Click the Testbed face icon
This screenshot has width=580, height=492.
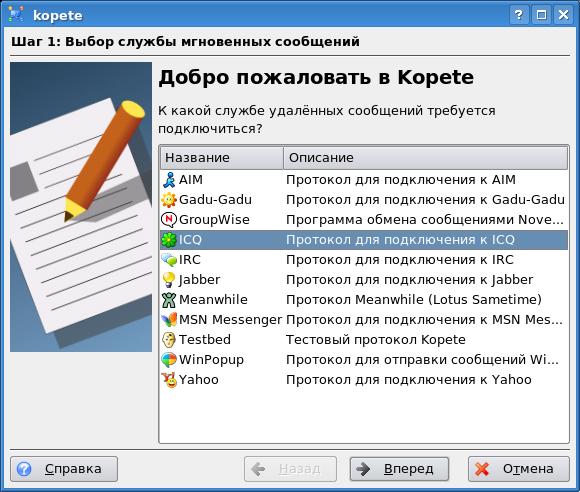point(169,340)
